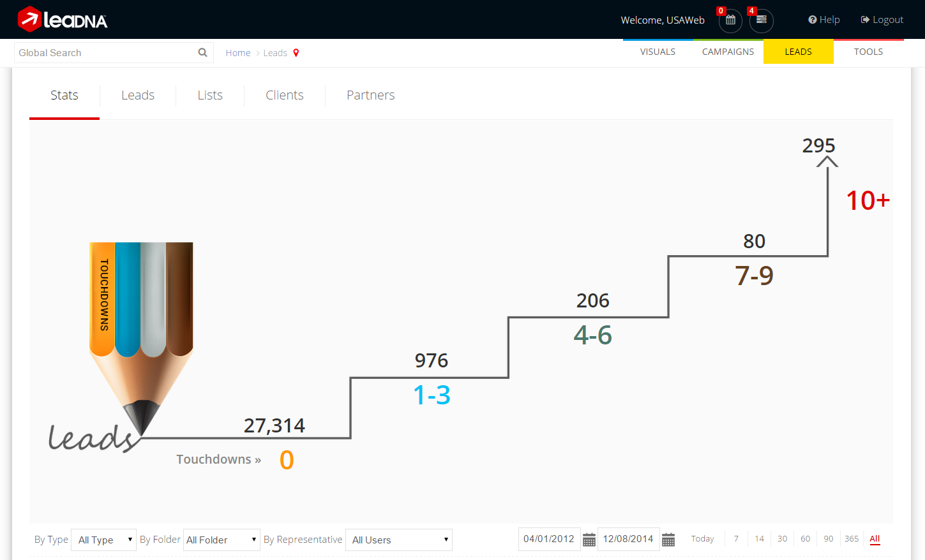The width and height of the screenshot is (925, 560).
Task: Open the end date calendar picker icon
Action: pos(668,540)
